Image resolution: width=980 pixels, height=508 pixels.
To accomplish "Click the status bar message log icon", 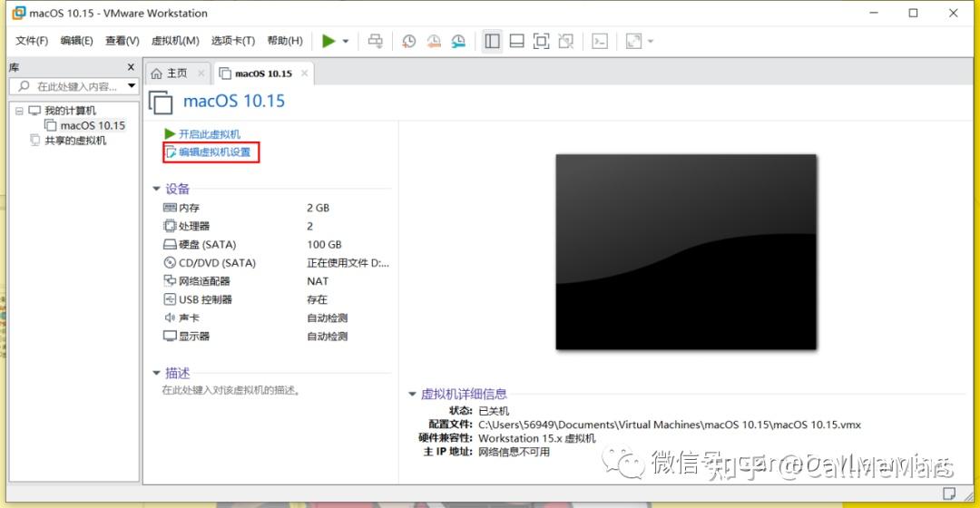I will 949,493.
